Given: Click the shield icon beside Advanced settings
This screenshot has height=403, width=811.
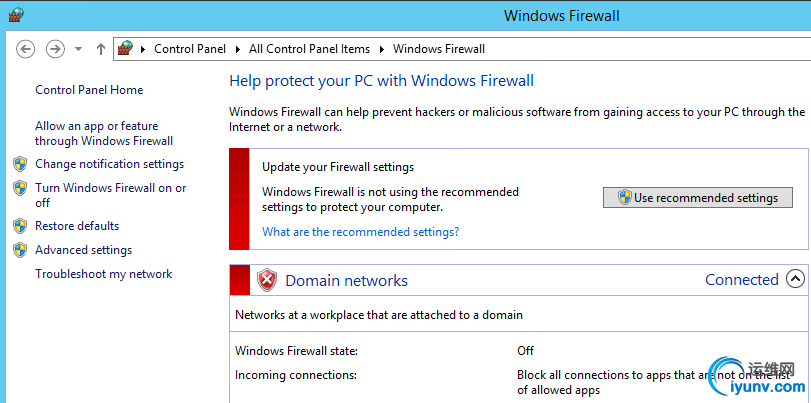Looking at the screenshot, I should (20, 250).
